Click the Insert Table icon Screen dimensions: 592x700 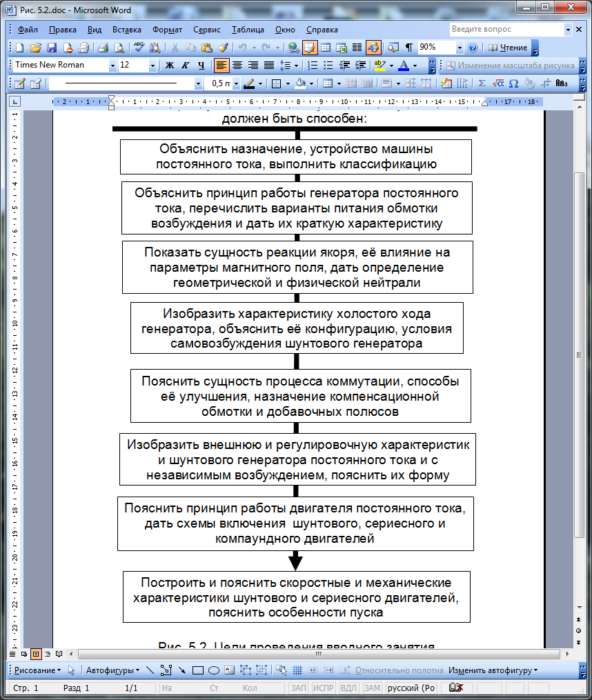326,48
